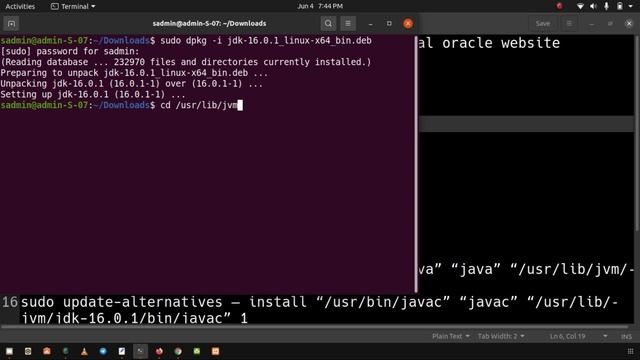The height and width of the screenshot is (360, 640).
Task: Close the terminal with the orange button
Action: pyautogui.click(x=408, y=24)
